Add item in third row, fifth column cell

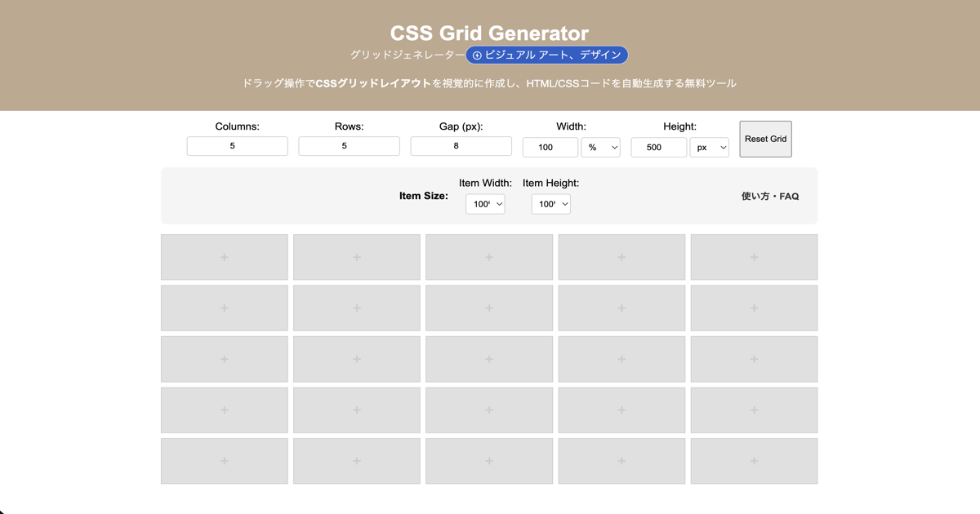coord(754,359)
